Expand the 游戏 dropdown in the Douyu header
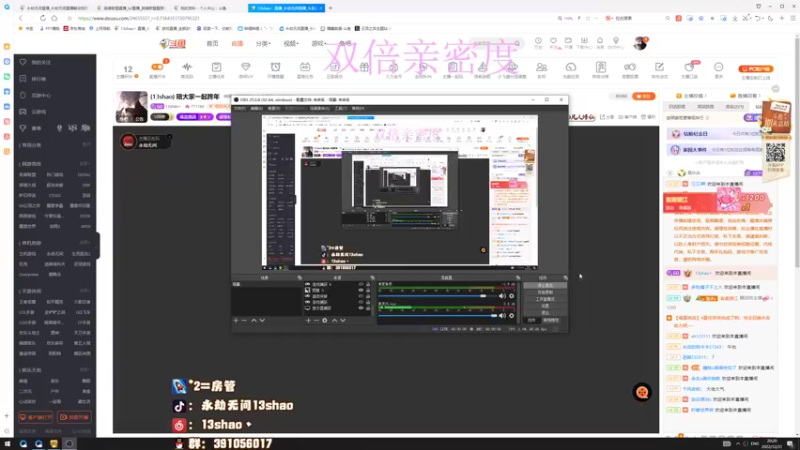This screenshot has height=450, width=800. (x=318, y=44)
